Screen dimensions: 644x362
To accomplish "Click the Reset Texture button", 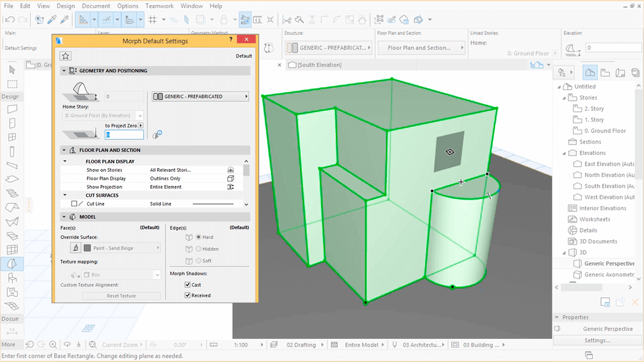I will [x=121, y=296].
